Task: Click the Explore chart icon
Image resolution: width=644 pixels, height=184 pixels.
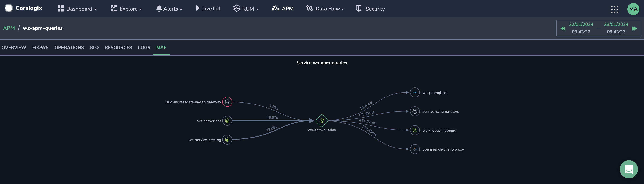Action: pos(114,9)
